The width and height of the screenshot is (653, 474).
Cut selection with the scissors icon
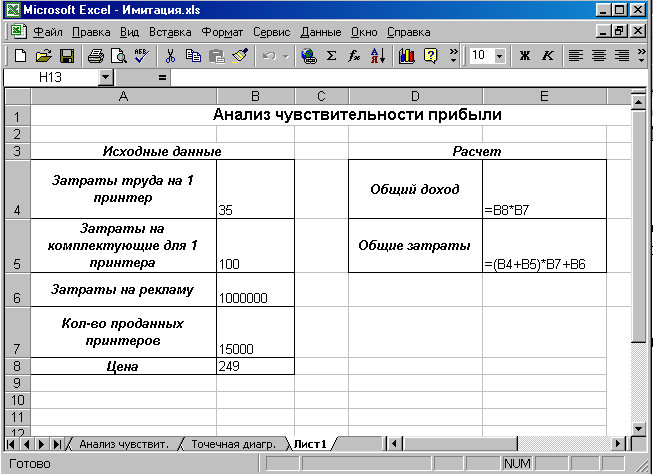click(x=170, y=55)
